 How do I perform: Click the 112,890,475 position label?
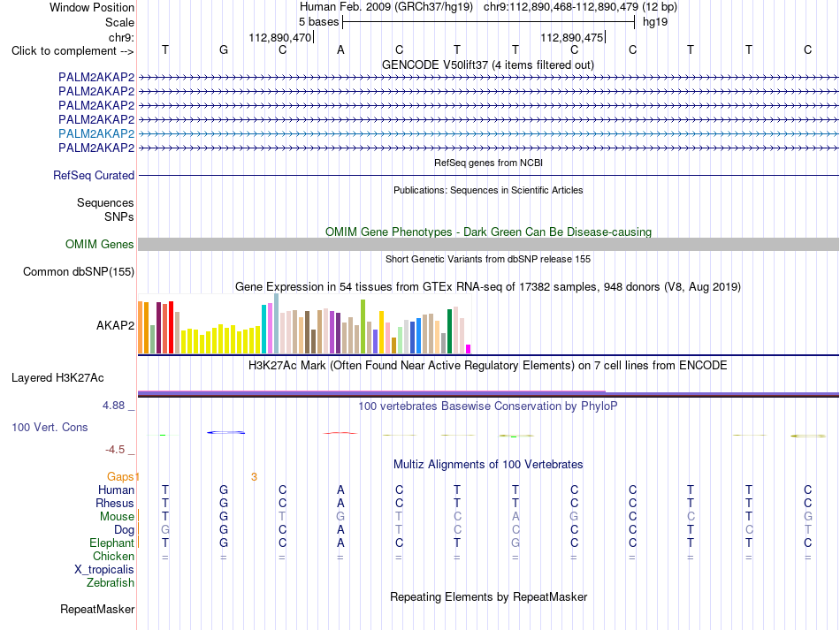click(x=571, y=38)
